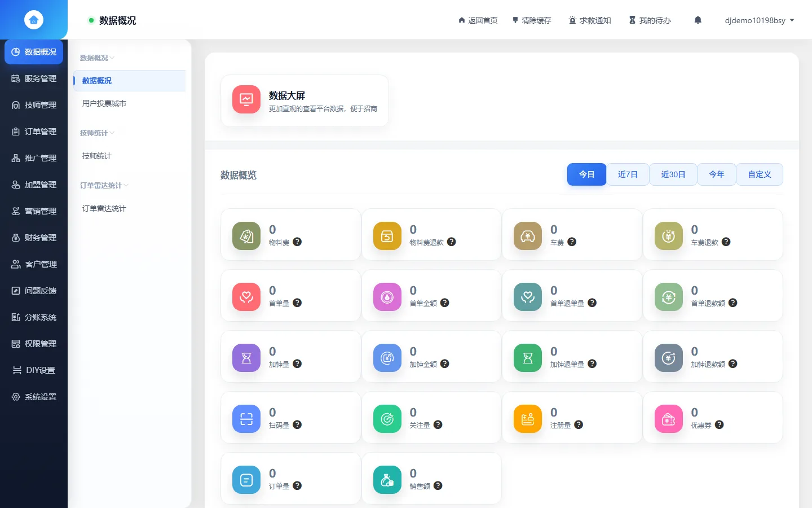The height and width of the screenshot is (508, 812).
Task: Click the 首单金额 pink icon
Action: 387,297
